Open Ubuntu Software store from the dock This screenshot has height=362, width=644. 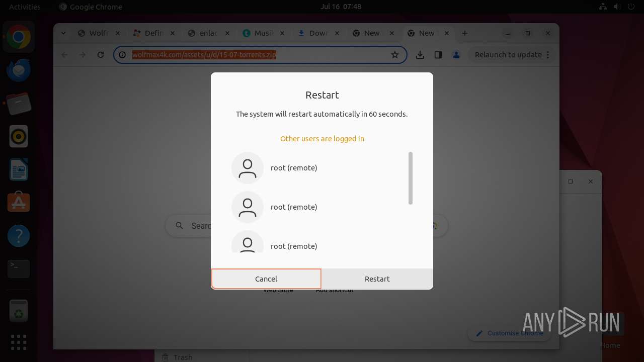coord(19,203)
